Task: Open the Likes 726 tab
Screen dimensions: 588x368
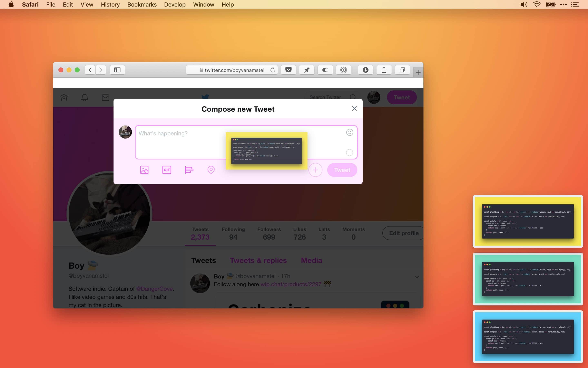Action: [300, 234]
